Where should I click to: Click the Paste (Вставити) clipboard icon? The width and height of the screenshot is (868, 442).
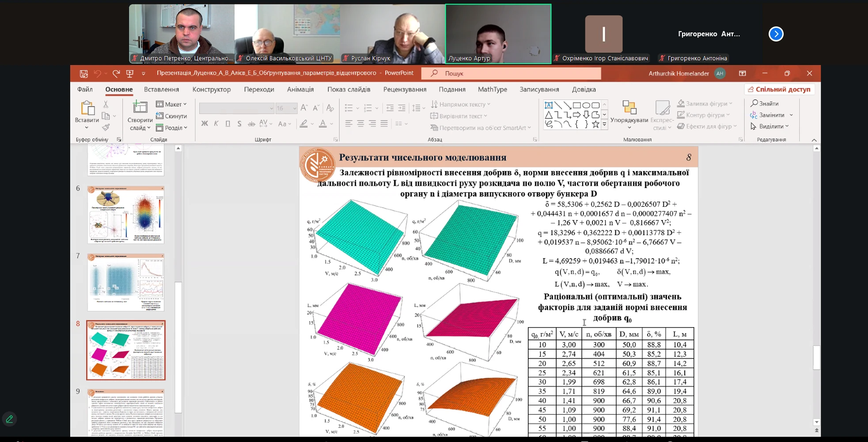87,108
